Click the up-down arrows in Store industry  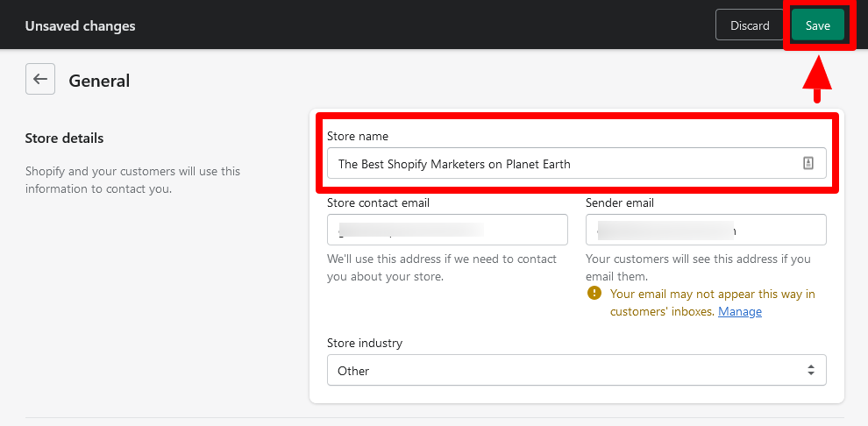click(x=811, y=370)
